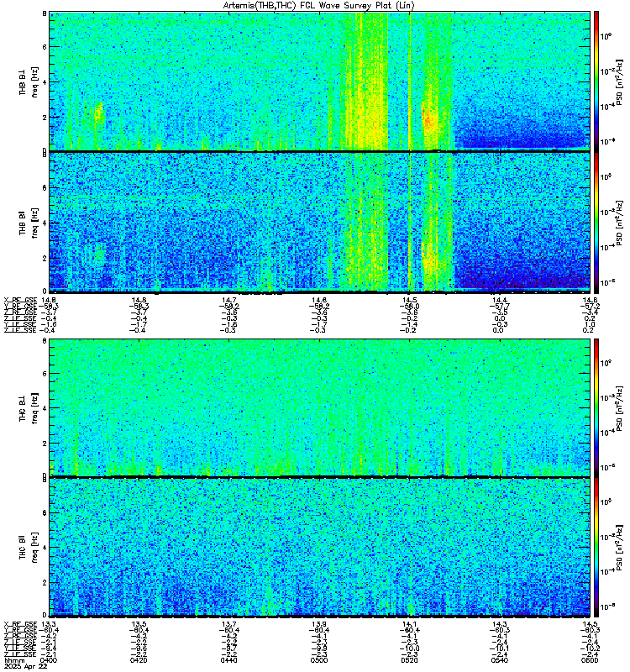Click the "THC B∥ freq [Hz]" axis label
630x672 pixels.
(29, 548)
